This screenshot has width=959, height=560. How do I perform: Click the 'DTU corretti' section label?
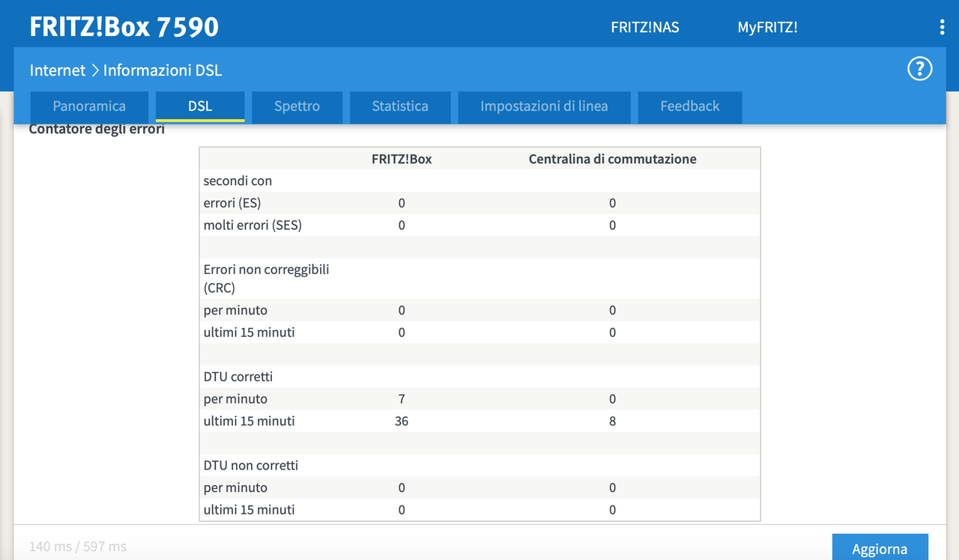click(238, 377)
